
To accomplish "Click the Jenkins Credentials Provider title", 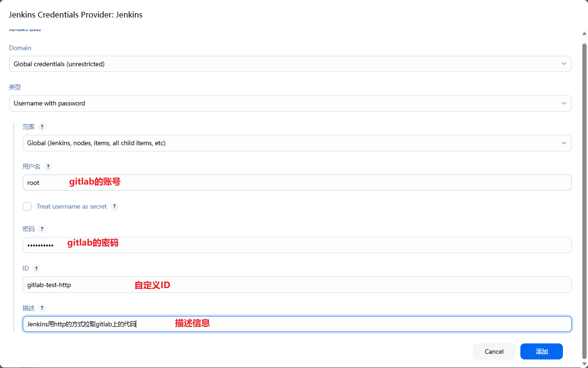I will tap(76, 15).
